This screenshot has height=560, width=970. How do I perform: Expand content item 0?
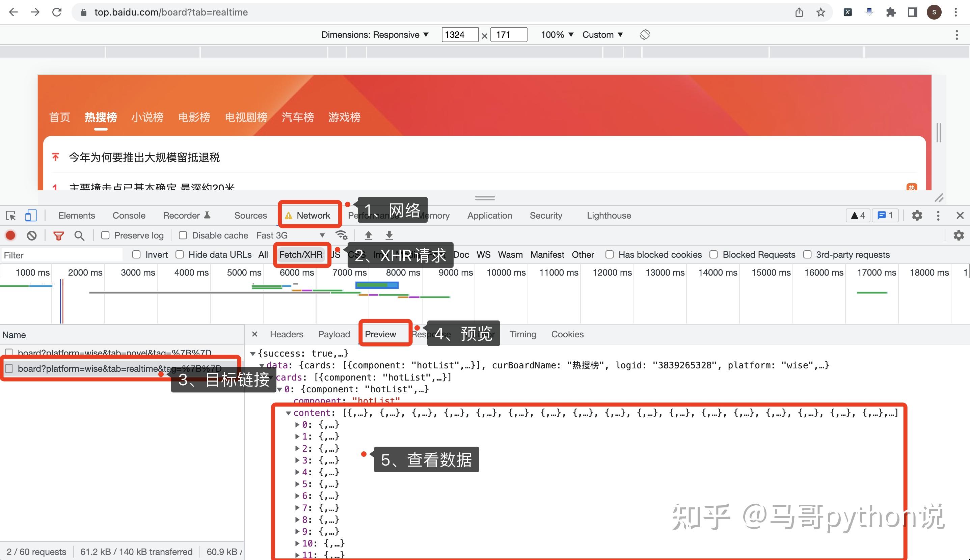[297, 425]
